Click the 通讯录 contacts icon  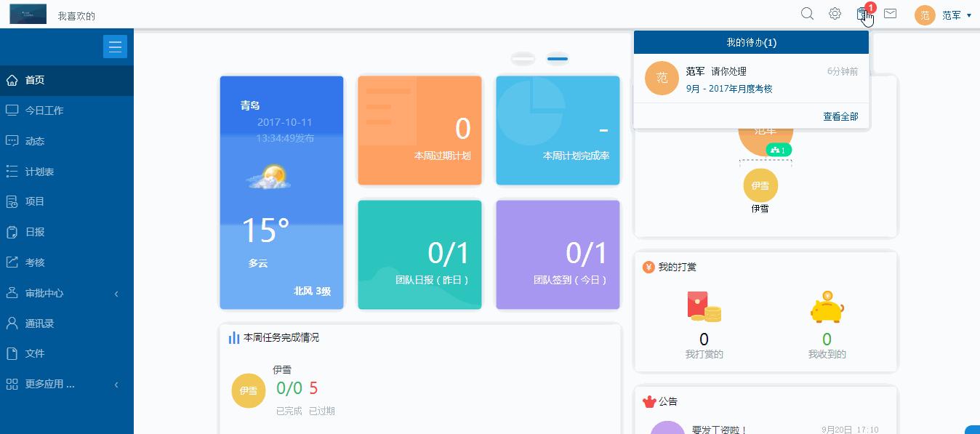12,323
